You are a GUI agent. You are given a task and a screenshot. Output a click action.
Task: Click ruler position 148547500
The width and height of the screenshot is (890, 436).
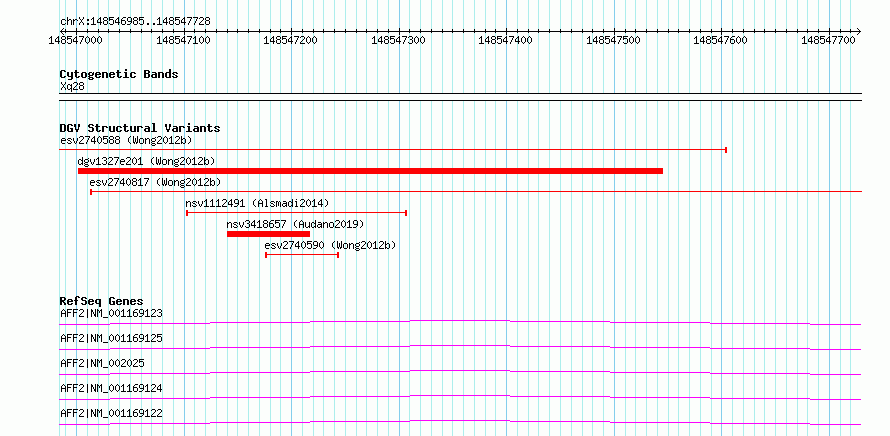(613, 40)
